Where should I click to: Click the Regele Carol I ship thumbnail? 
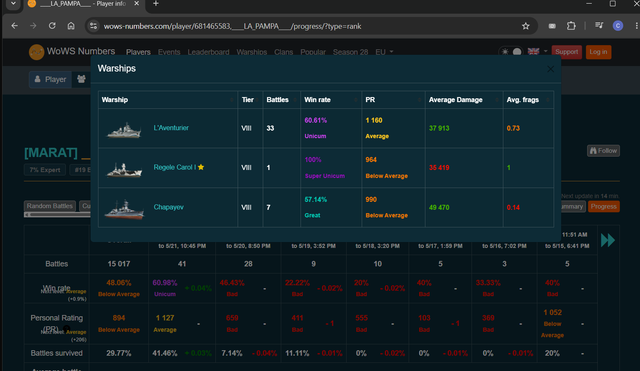[124, 169]
